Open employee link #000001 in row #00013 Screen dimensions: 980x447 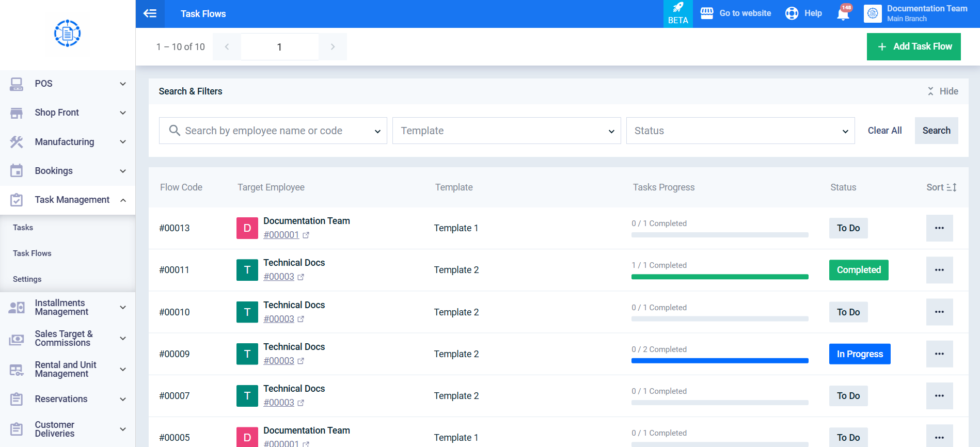(281, 235)
